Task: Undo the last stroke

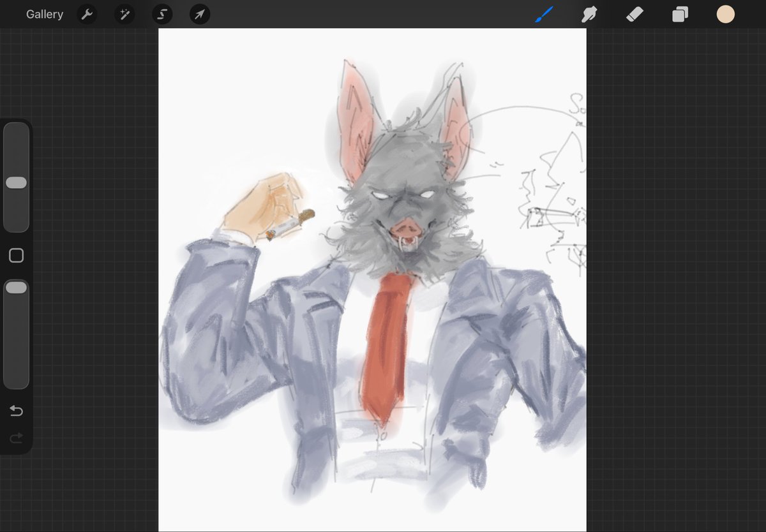Action: (17, 411)
